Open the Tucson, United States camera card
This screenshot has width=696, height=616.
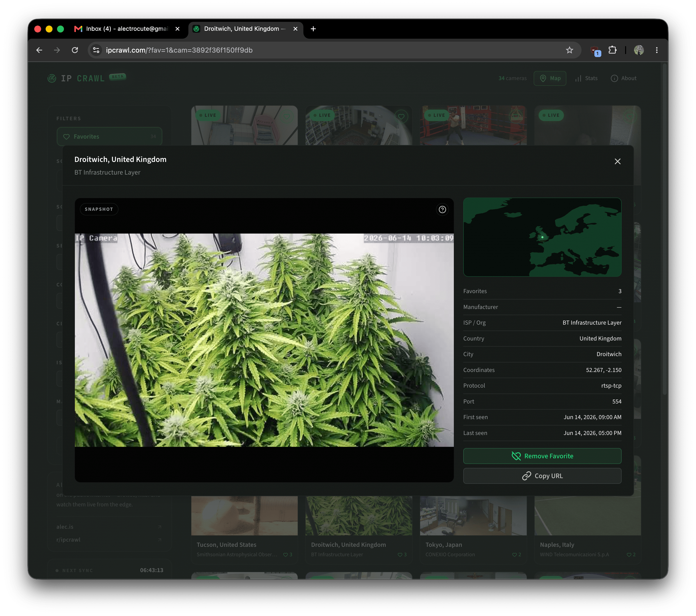[244, 529]
